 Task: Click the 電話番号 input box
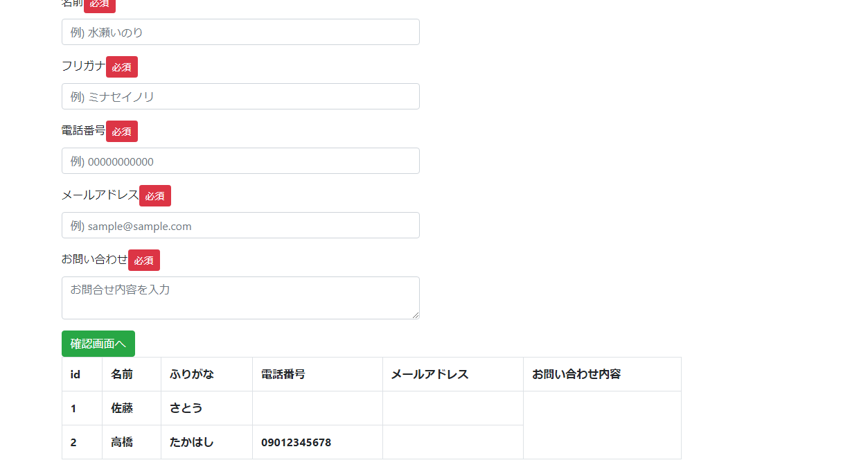click(240, 161)
